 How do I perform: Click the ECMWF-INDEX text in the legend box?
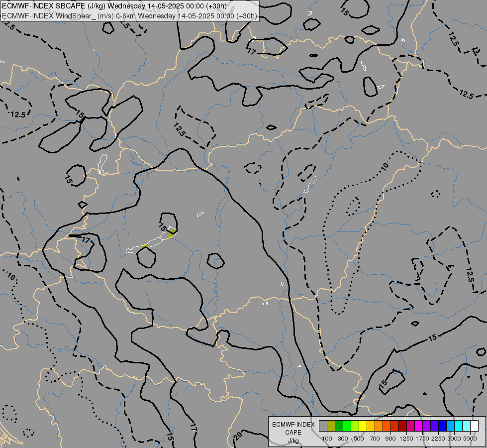coord(293,425)
